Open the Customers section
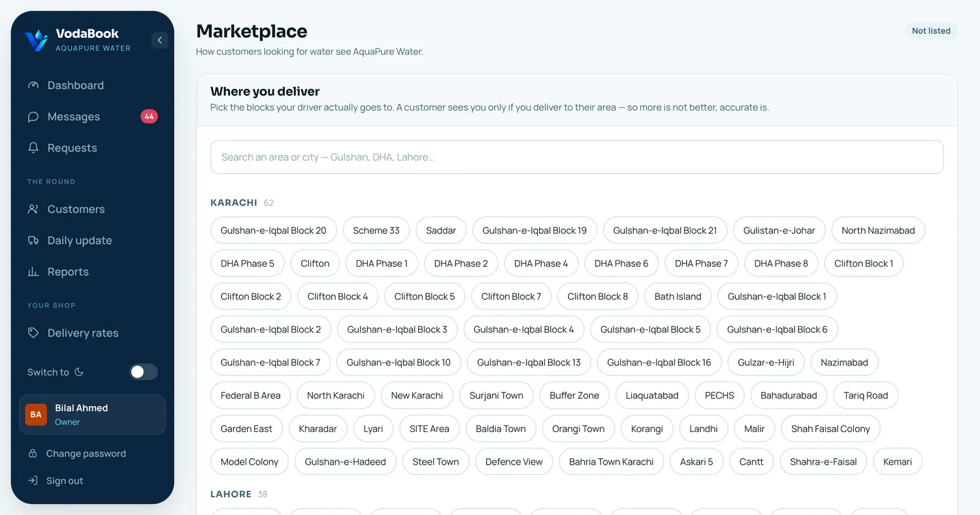The height and width of the screenshot is (515, 980). click(x=93, y=209)
